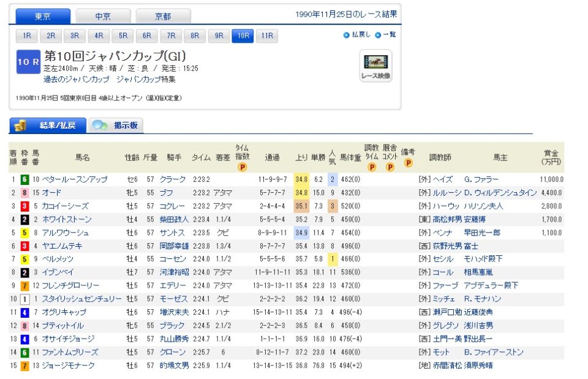The height and width of the screenshot is (379, 588).
Task: Open the 過去のジャパンカップ link
Action: (77, 80)
